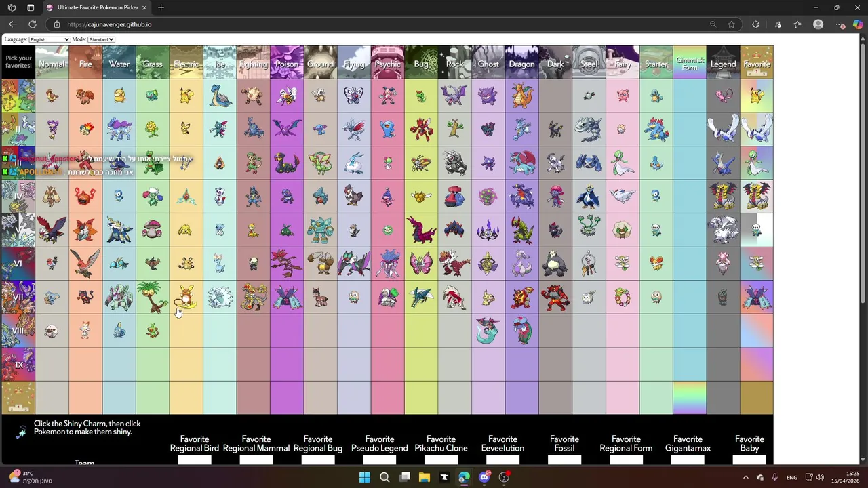Open the Language dropdown

(x=50, y=39)
